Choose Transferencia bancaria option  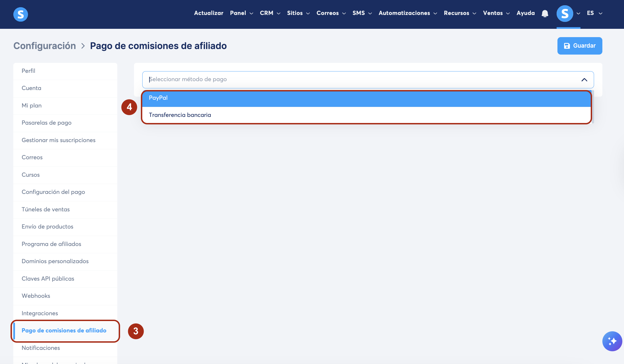pos(366,115)
